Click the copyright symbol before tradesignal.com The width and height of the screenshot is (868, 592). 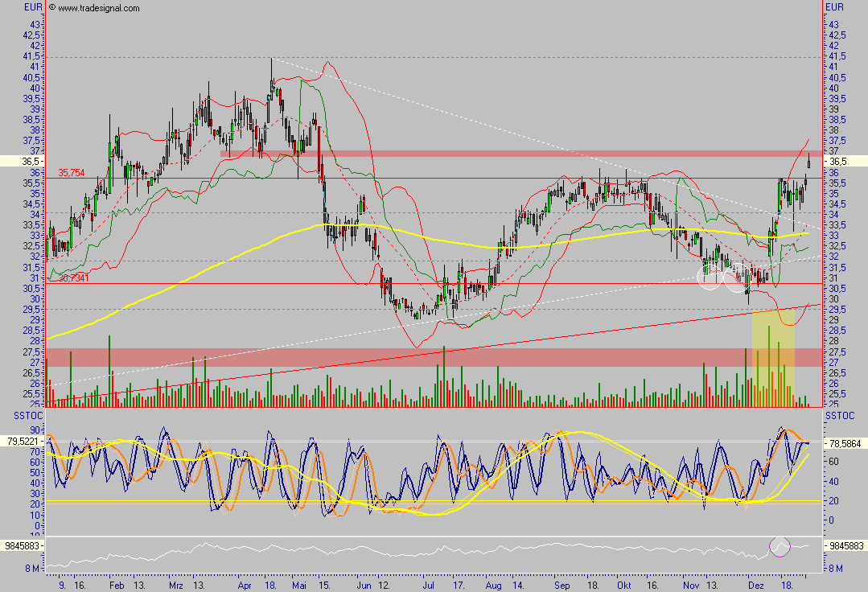point(52,8)
